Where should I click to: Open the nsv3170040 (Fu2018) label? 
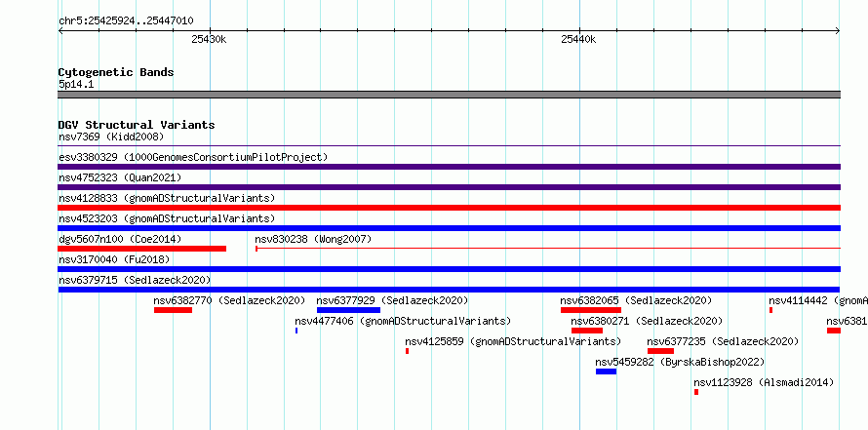tap(114, 259)
